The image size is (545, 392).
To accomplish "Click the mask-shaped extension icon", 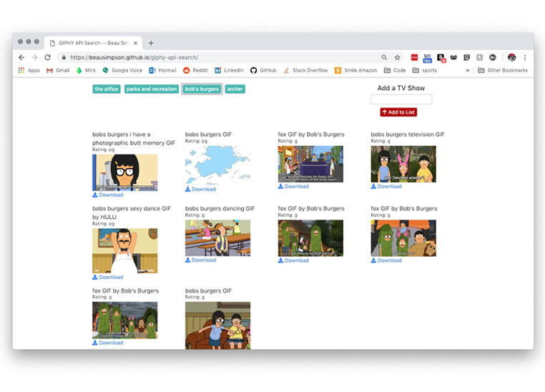I will coord(453,57).
